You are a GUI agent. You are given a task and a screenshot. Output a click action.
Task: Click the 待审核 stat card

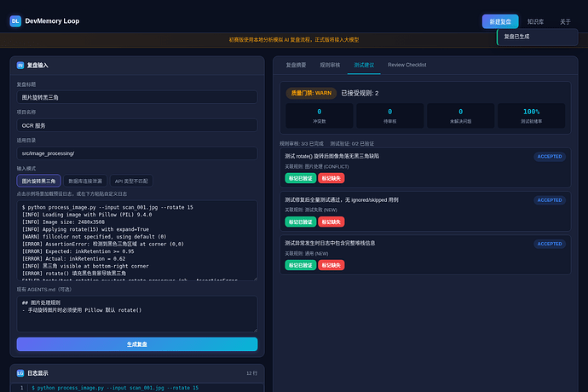click(x=389, y=116)
